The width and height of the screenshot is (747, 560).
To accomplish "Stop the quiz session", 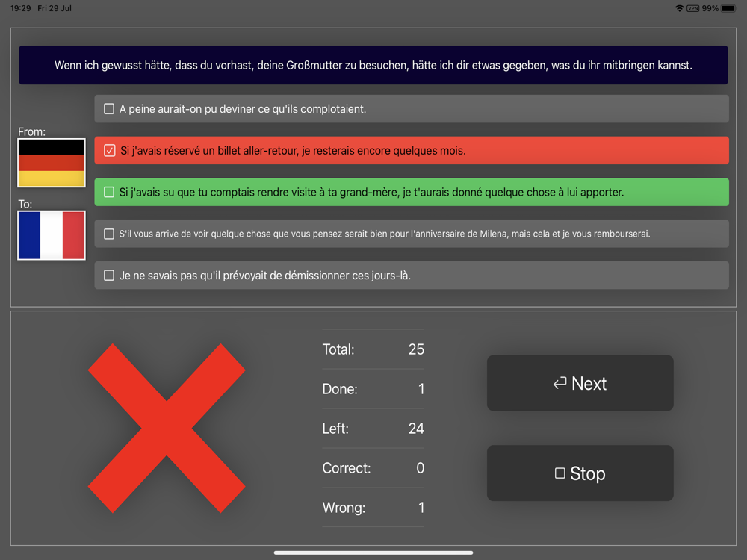I will pyautogui.click(x=580, y=473).
